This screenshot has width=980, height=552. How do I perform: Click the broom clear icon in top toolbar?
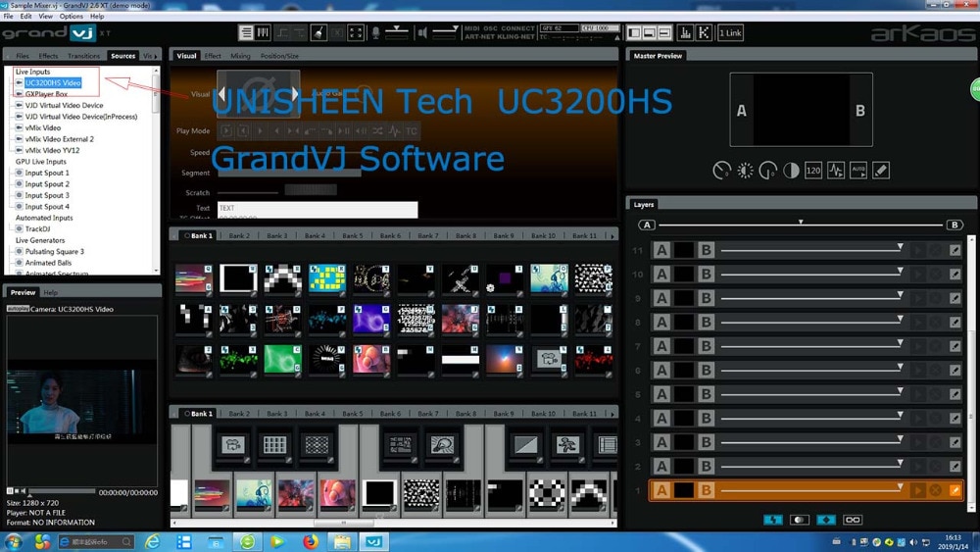point(318,32)
